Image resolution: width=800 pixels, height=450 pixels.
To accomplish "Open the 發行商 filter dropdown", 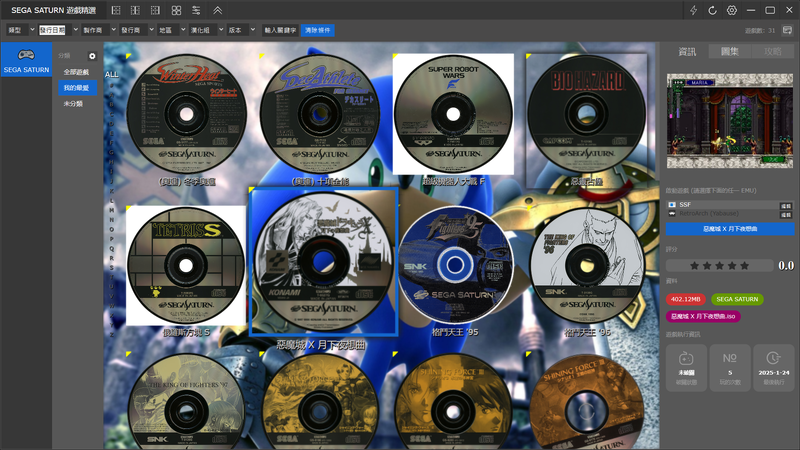I will pyautogui.click(x=137, y=30).
